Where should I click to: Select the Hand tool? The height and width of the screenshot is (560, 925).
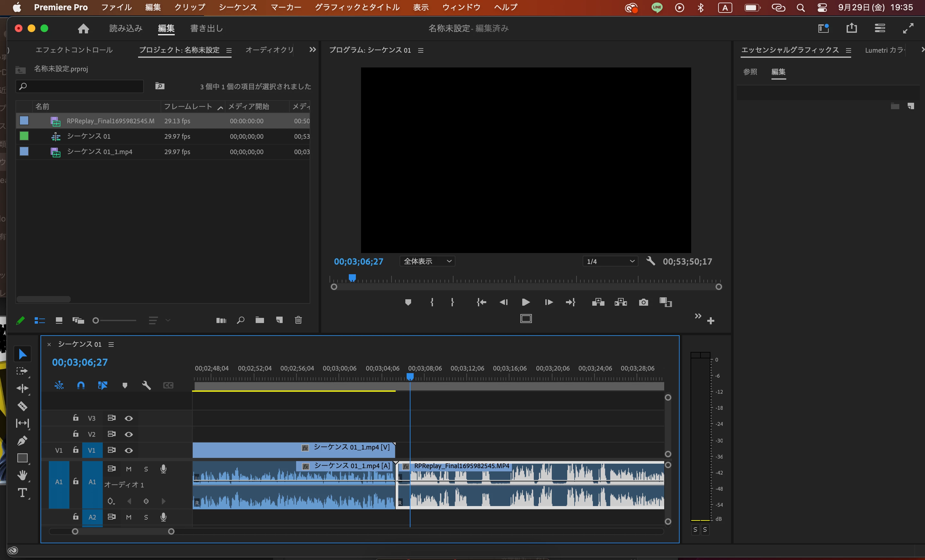(x=22, y=475)
